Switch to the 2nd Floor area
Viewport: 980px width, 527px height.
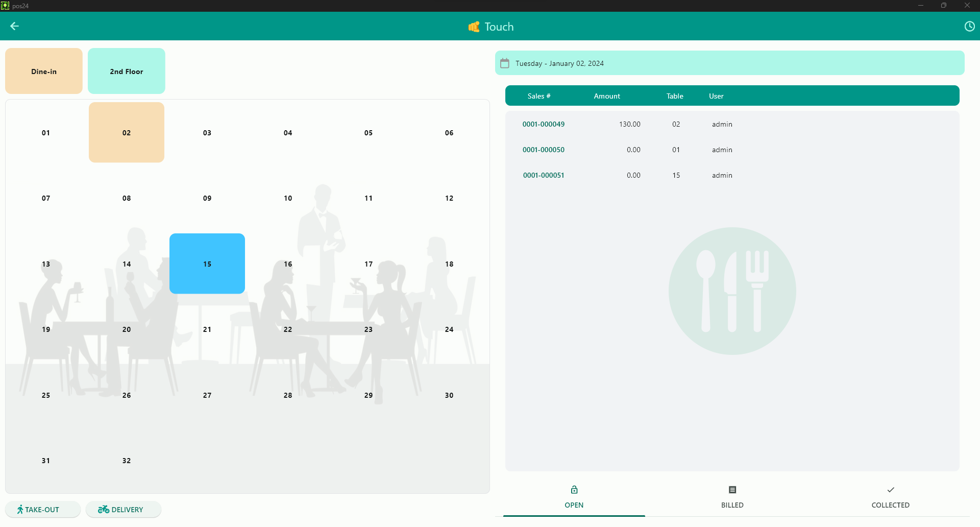pyautogui.click(x=127, y=71)
